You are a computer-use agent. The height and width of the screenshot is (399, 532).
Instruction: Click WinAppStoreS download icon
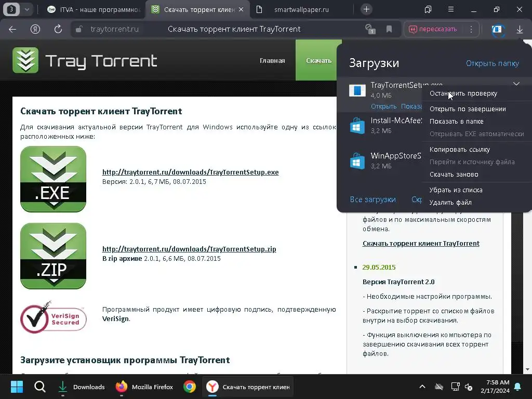[x=357, y=161]
